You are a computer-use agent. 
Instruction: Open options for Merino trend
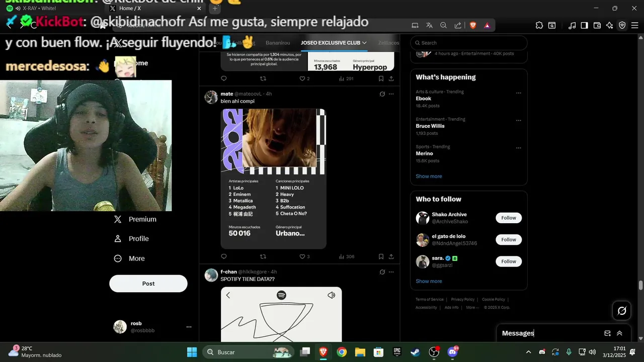518,148
